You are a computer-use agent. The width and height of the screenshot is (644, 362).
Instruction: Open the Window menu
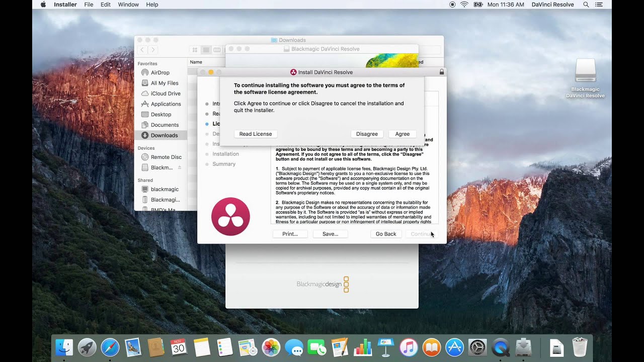(x=128, y=5)
